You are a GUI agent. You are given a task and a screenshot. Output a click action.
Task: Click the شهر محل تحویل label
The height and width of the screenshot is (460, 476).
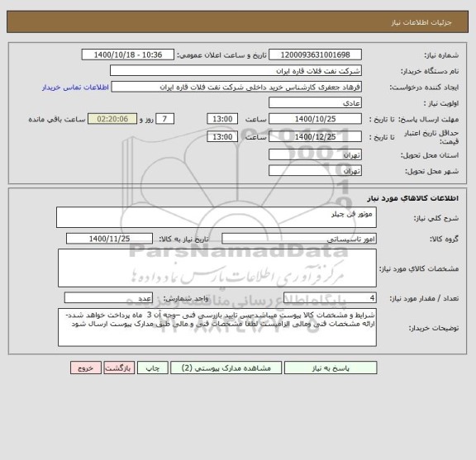[431, 172]
